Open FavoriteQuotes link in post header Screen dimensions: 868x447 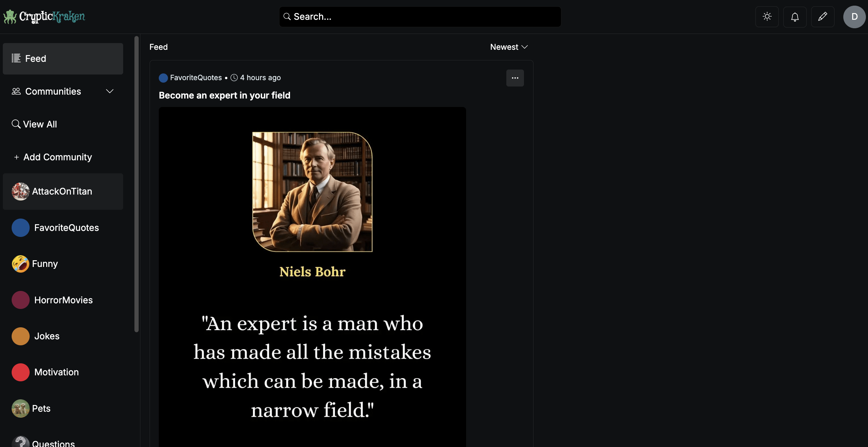(x=196, y=78)
